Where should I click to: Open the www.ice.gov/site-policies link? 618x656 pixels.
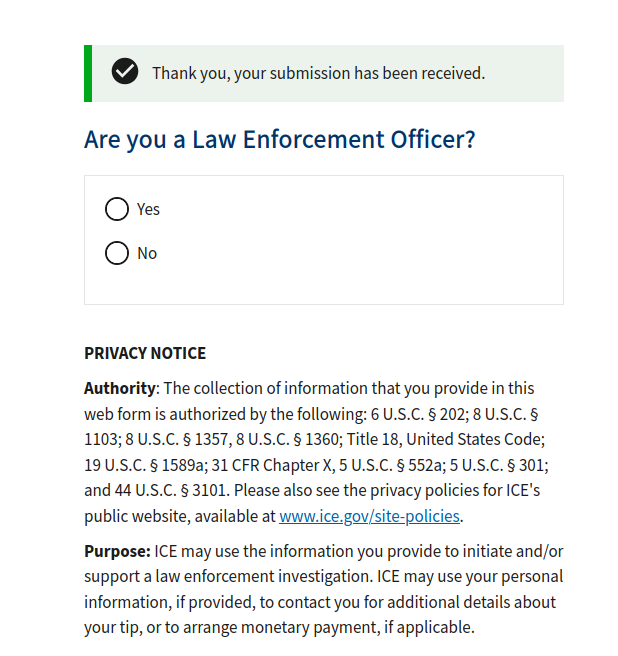click(x=369, y=516)
